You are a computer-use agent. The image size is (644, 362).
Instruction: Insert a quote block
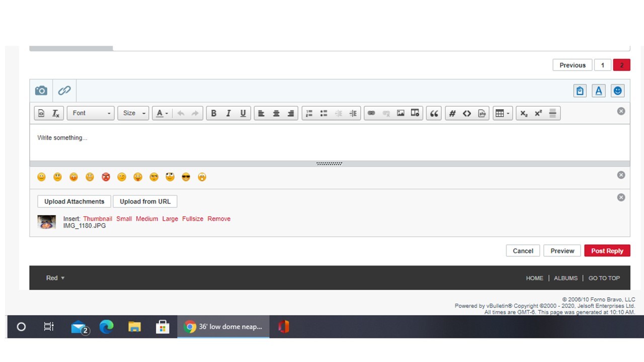(434, 113)
